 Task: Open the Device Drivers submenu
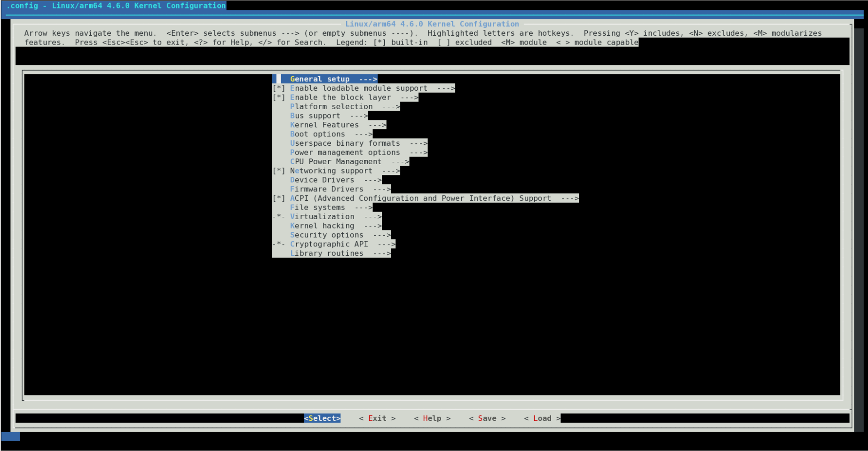[x=323, y=180]
